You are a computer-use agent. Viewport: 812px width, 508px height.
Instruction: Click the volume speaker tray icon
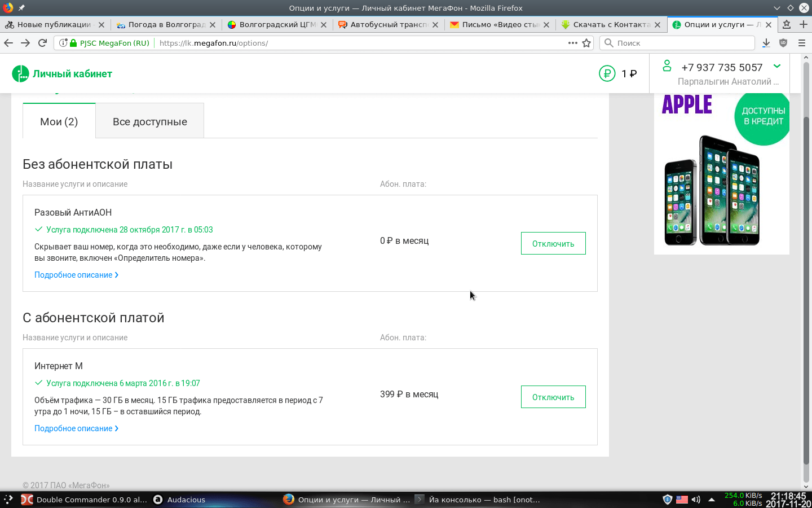coord(696,500)
